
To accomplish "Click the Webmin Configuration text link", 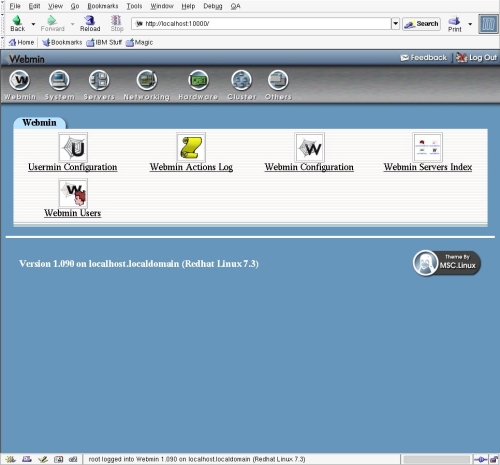I will point(309,167).
